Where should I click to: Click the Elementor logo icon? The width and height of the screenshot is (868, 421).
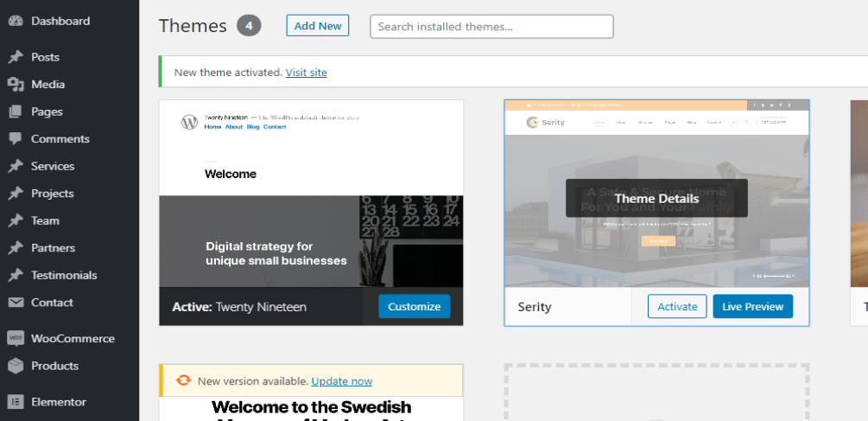[x=15, y=402]
